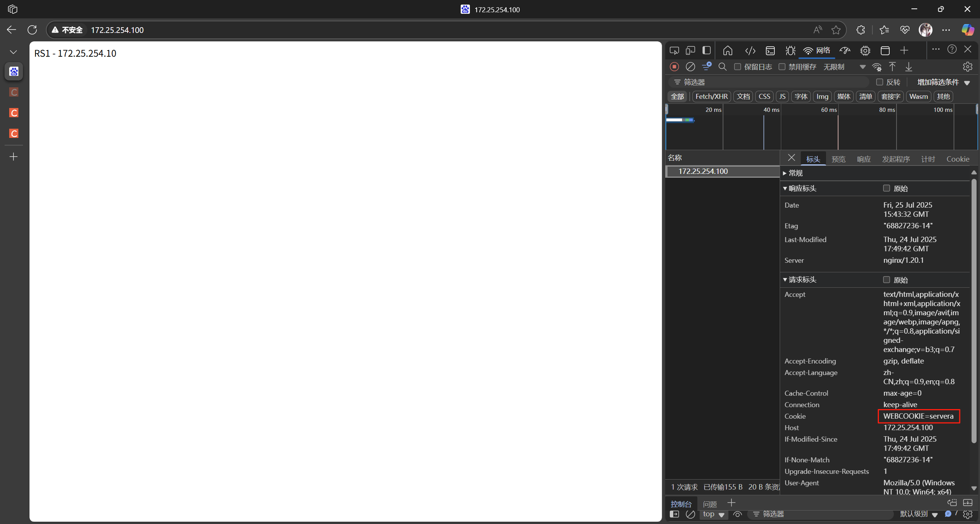Click the read aloud icon in address bar
The width and height of the screenshot is (980, 524).
click(818, 30)
